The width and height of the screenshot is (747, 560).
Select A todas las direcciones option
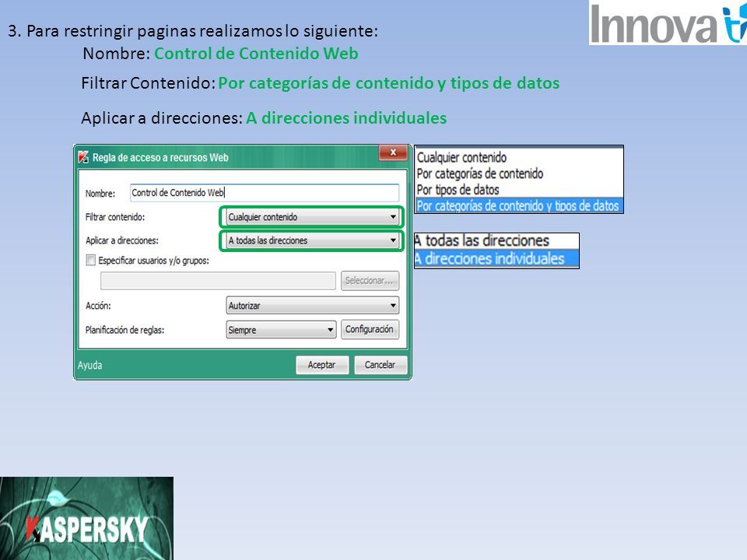[496, 240]
